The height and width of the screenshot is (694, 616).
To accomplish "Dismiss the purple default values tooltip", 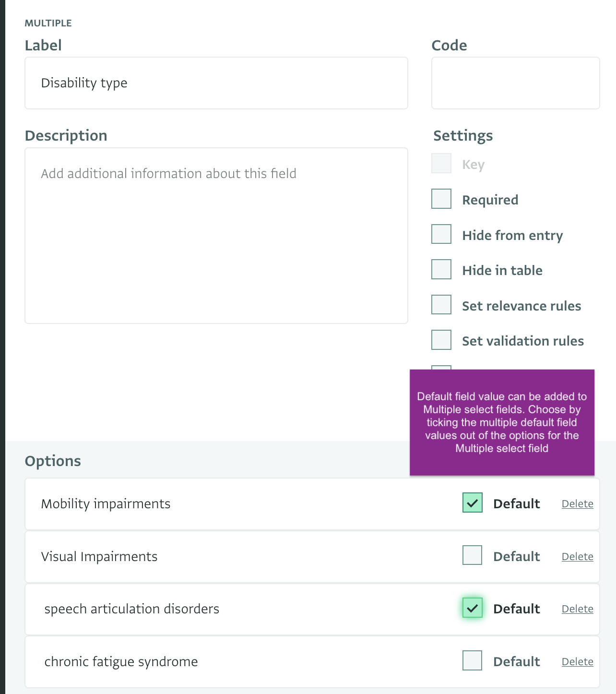I will (502, 422).
